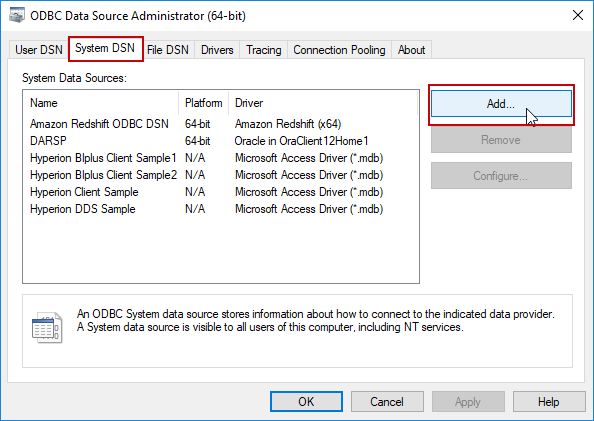Switch to the User DSN tab
Image resolution: width=594 pixels, height=421 pixels.
39,50
